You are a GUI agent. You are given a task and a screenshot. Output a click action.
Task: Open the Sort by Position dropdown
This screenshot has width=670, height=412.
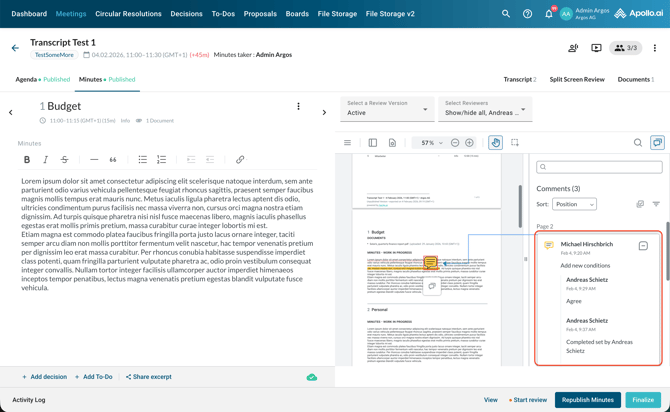tap(574, 204)
